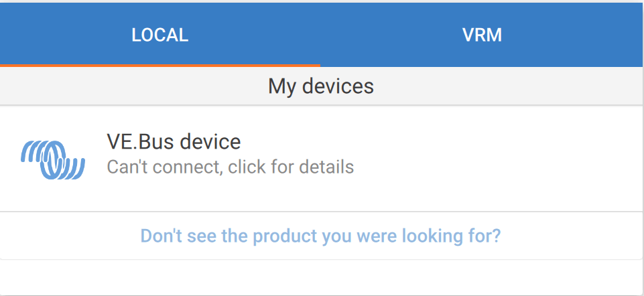Click the word "VRM" in header
Image resolution: width=644 pixels, height=296 pixels.
[482, 35]
